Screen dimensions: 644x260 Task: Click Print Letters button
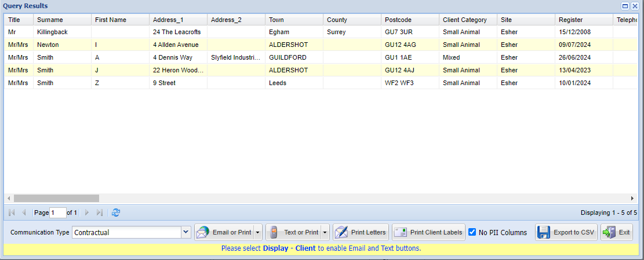[x=361, y=233]
